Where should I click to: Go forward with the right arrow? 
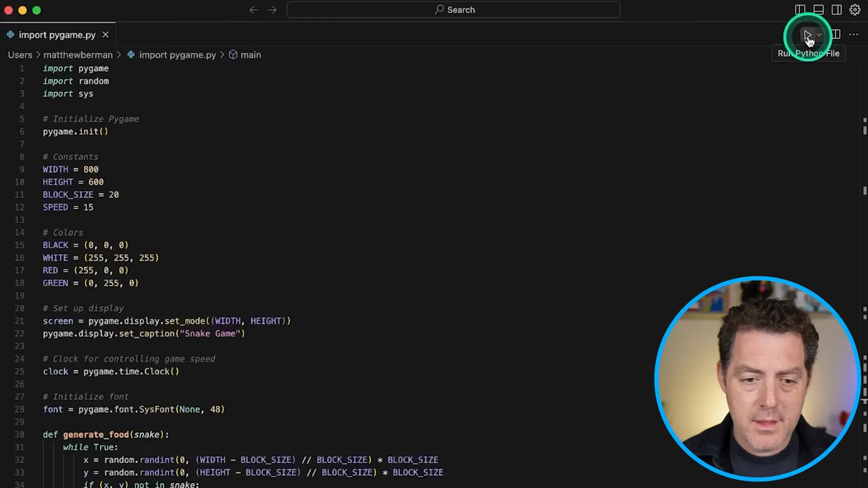272,10
